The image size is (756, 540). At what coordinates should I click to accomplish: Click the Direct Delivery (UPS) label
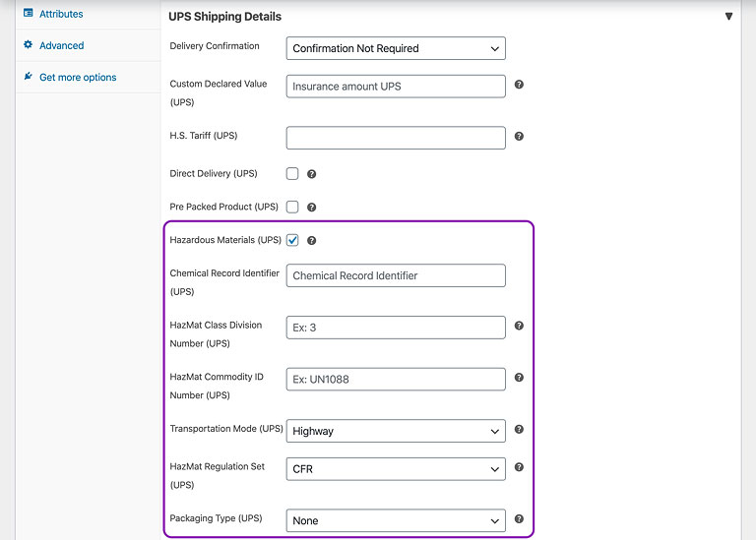[214, 173]
